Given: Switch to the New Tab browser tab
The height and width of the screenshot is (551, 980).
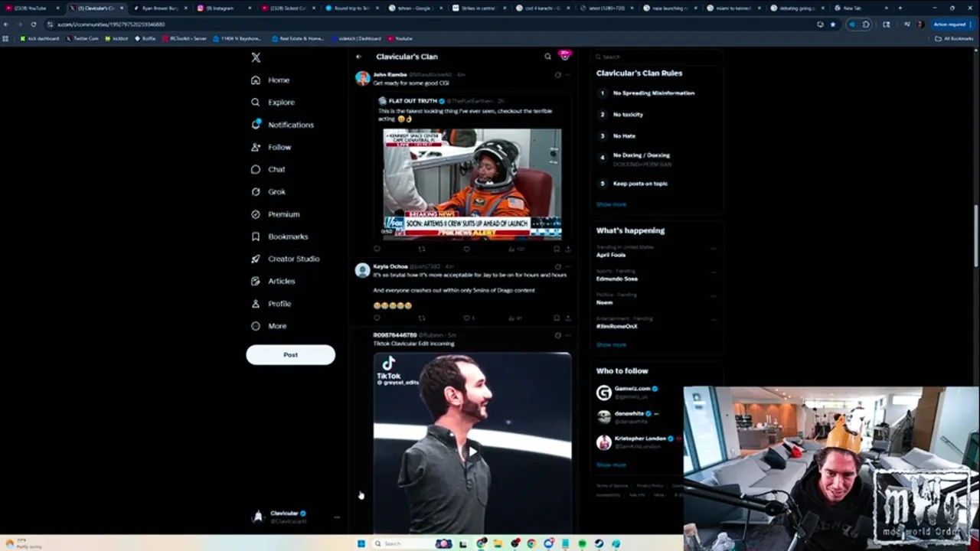Looking at the screenshot, I should pyautogui.click(x=852, y=8).
